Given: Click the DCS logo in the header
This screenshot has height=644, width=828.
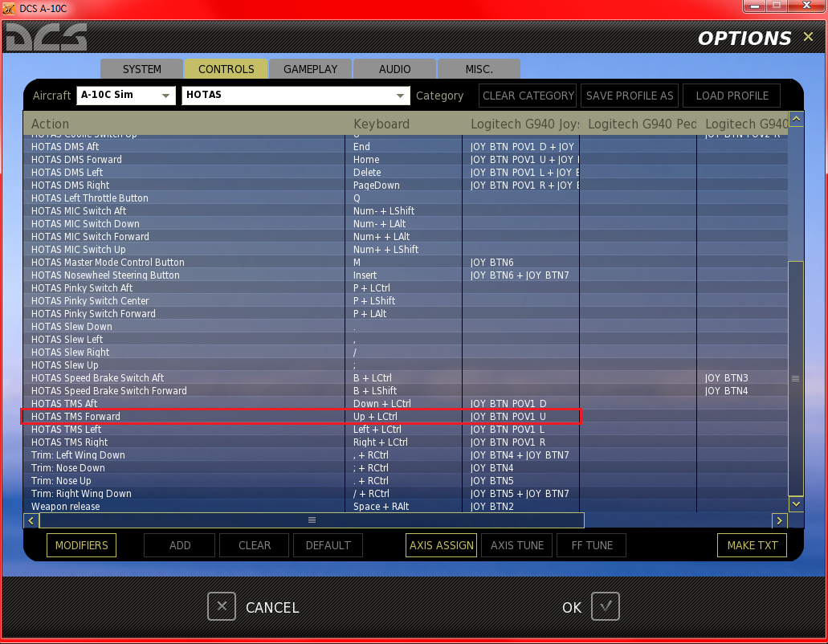Looking at the screenshot, I should coord(46,38).
